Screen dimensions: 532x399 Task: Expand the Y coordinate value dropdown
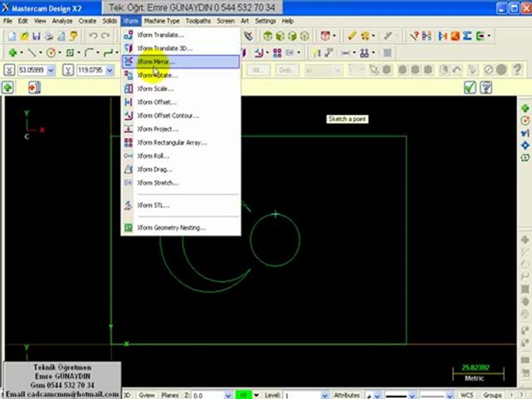point(110,70)
